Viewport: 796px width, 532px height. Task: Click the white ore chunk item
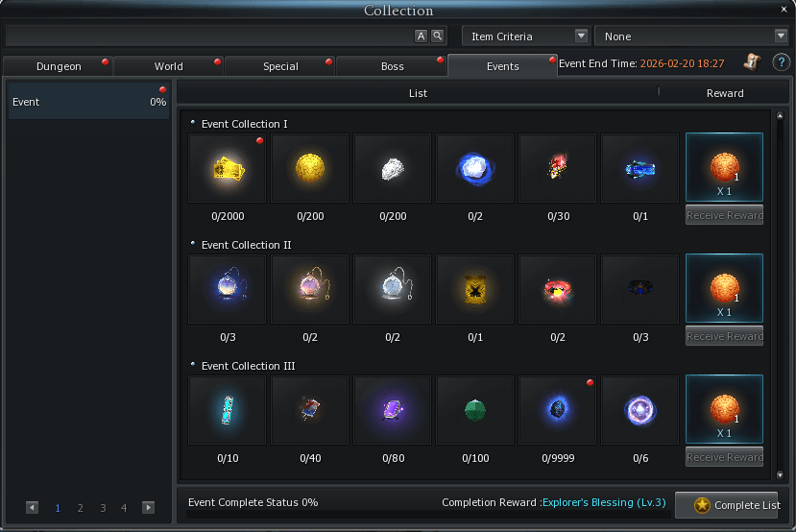click(393, 169)
